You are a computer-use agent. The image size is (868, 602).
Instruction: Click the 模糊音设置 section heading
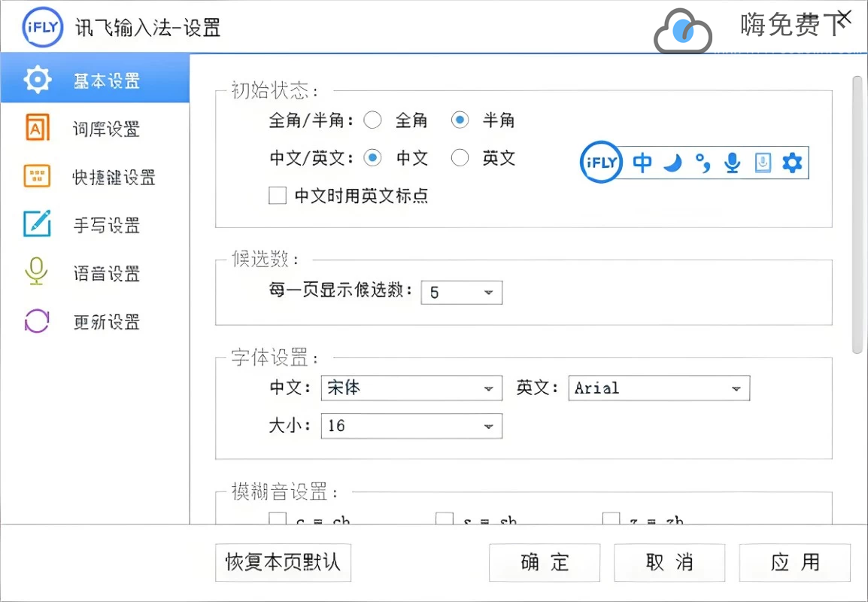click(284, 491)
